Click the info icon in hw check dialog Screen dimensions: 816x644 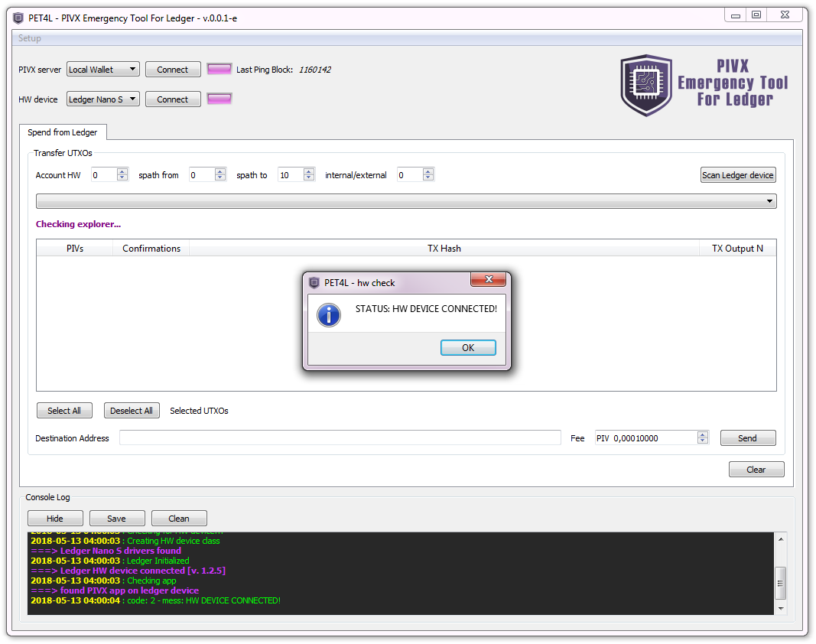pos(329,315)
